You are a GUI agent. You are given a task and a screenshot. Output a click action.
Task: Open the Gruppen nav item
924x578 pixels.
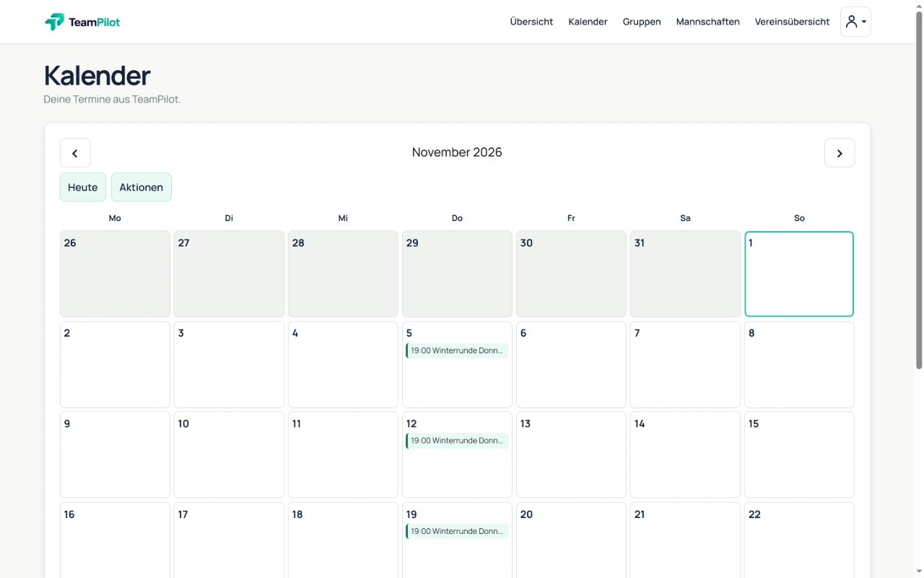[x=642, y=22]
